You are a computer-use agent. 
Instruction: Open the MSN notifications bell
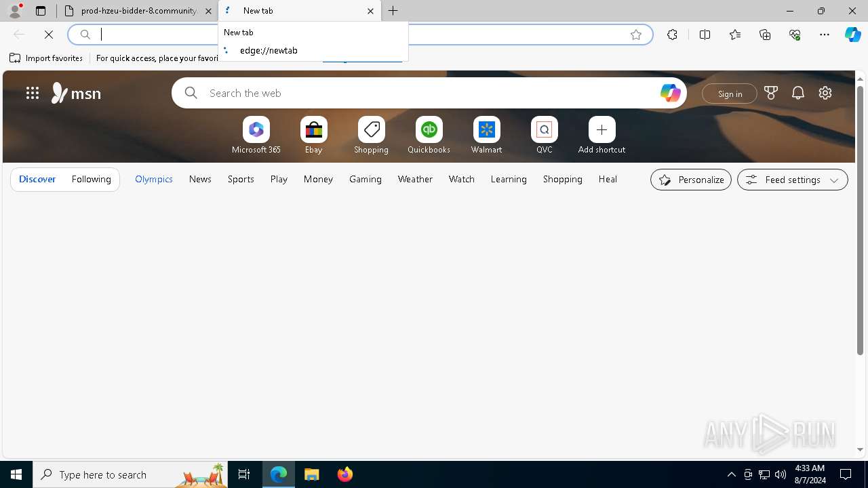pyautogui.click(x=798, y=93)
